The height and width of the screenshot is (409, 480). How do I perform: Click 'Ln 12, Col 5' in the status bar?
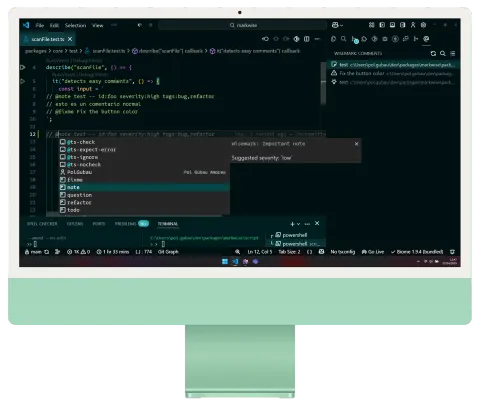(x=260, y=252)
